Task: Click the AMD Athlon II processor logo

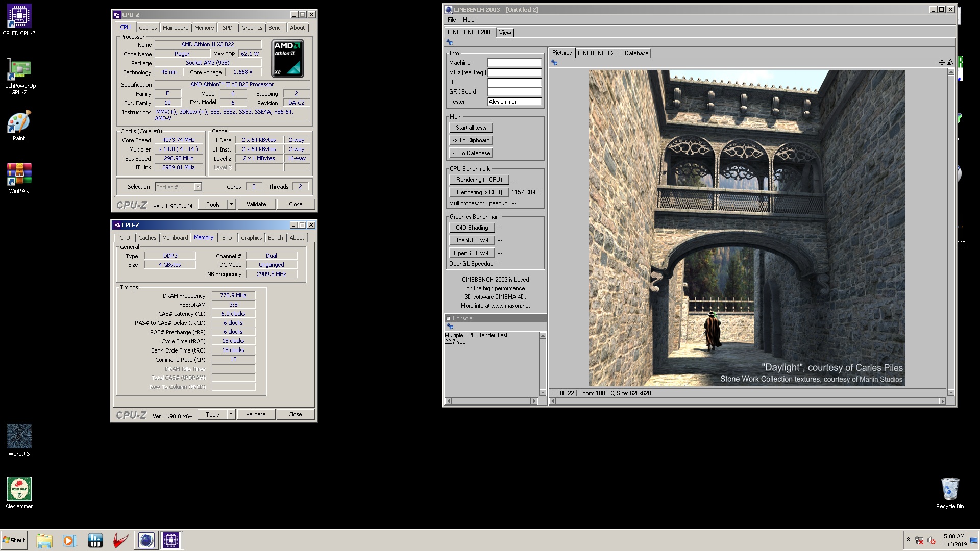Action: (x=287, y=58)
